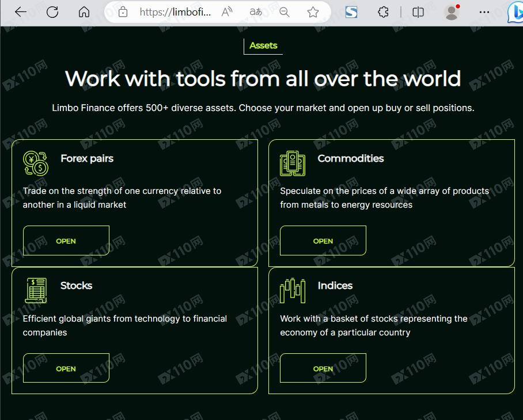Screen dimensions: 523x420
Task: Open the Indices market
Action: click(323, 368)
